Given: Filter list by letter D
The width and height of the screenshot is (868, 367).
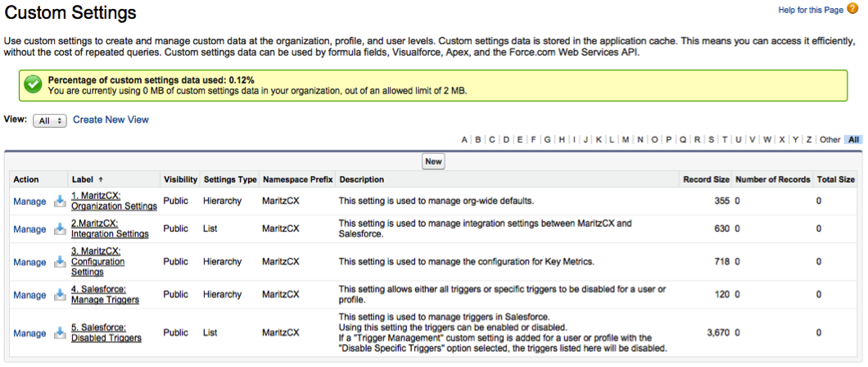Looking at the screenshot, I should tap(506, 139).
